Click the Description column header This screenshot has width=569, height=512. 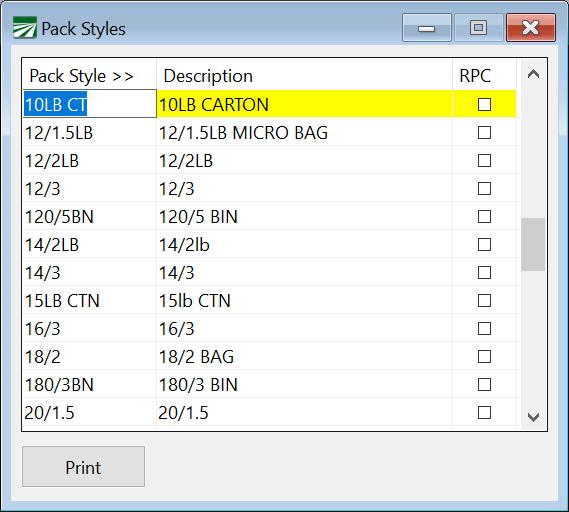click(304, 76)
